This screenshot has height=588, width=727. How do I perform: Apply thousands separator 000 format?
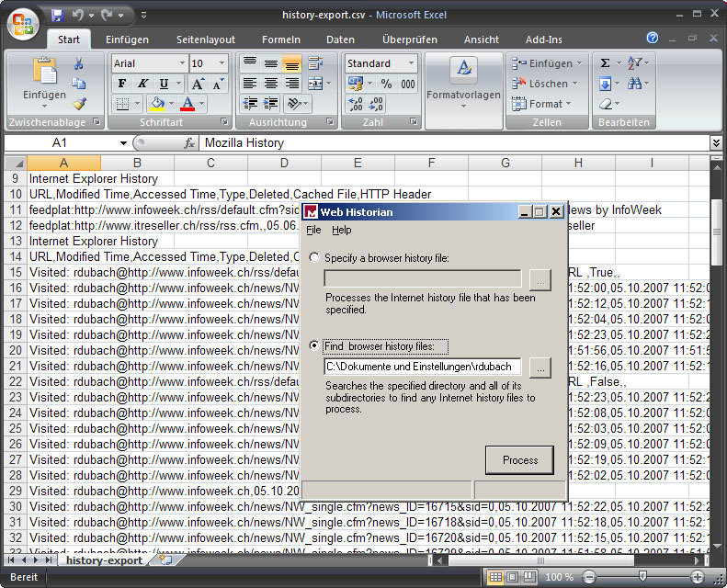(407, 84)
